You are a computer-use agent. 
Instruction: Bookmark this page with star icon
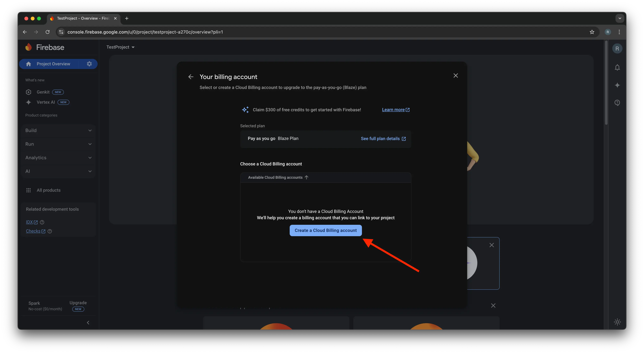click(592, 32)
